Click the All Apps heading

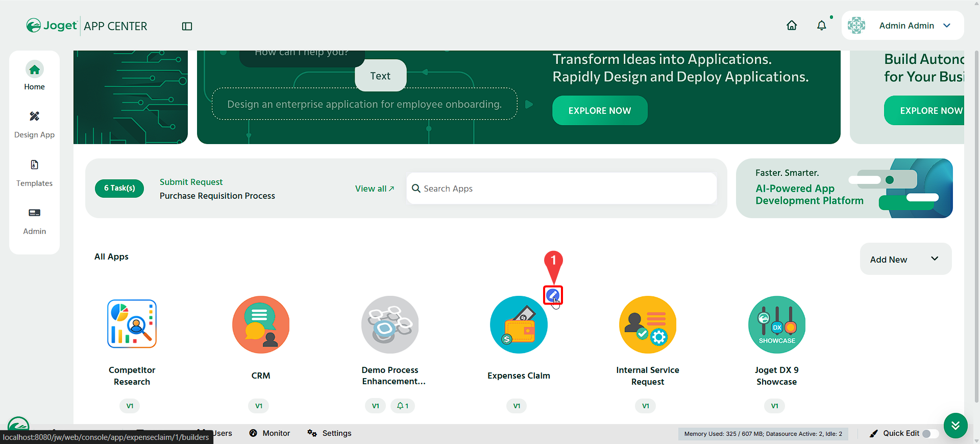(x=111, y=256)
